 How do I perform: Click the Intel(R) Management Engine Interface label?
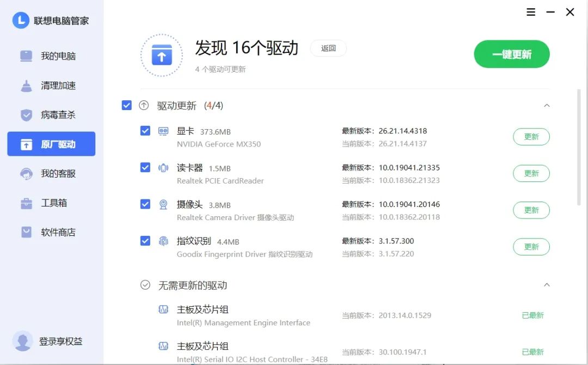coord(243,323)
